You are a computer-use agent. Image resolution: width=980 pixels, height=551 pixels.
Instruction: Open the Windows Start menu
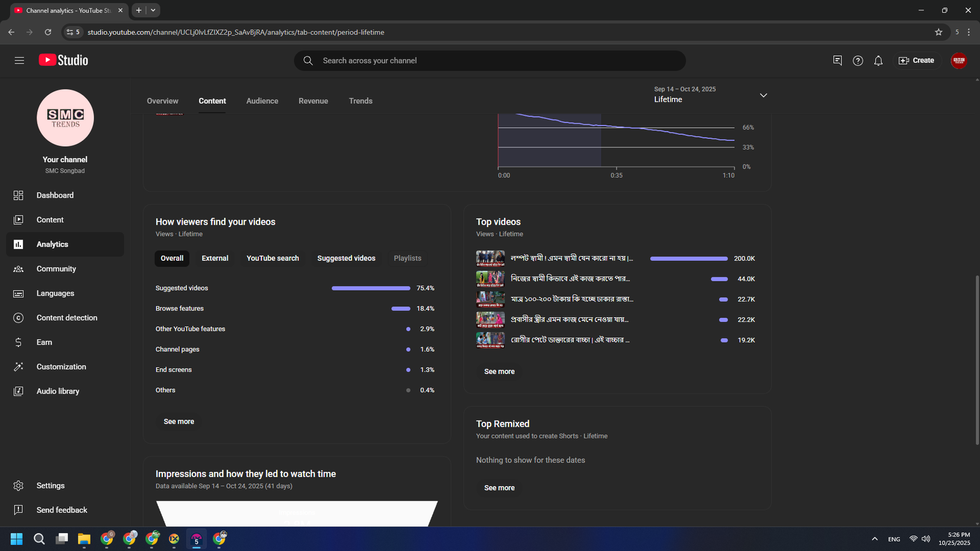pyautogui.click(x=17, y=539)
